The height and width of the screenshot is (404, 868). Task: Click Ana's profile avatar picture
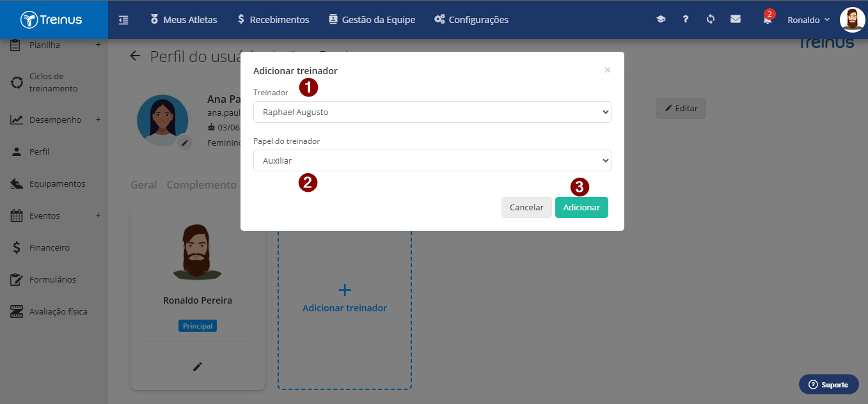[x=162, y=120]
